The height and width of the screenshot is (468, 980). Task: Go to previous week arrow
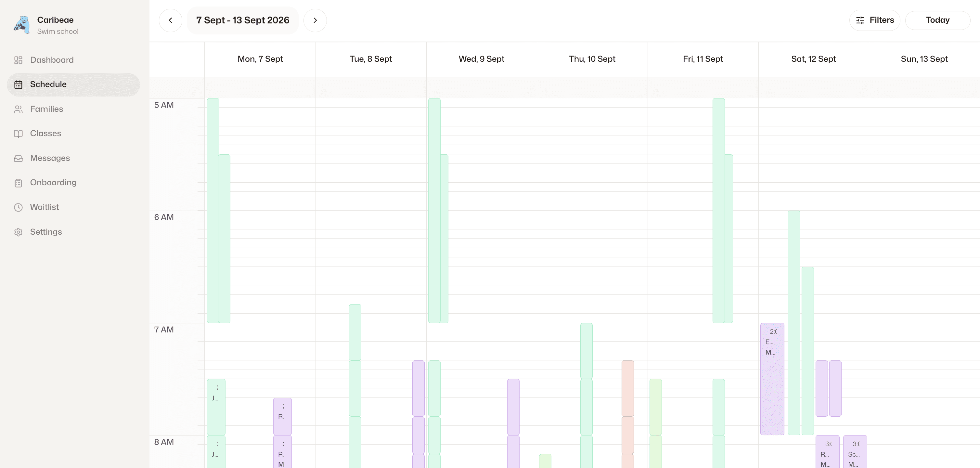point(171,20)
